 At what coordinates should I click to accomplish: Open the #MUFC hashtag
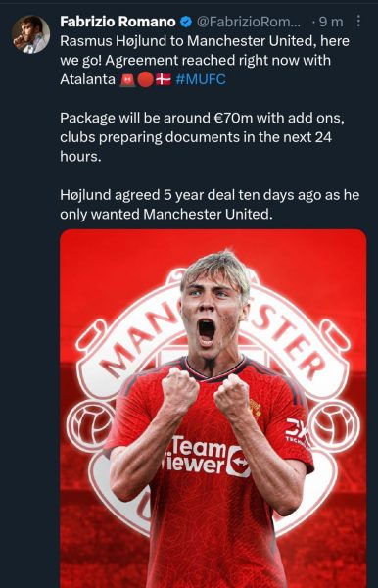[x=201, y=79]
